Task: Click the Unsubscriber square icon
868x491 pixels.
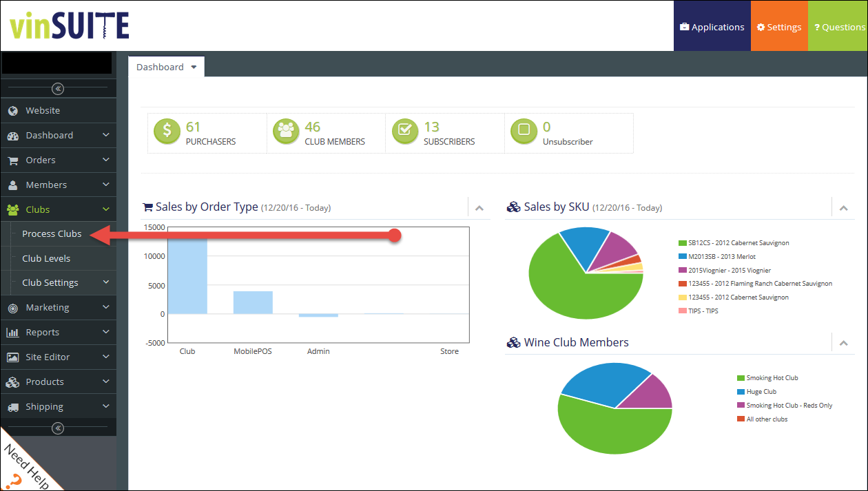Action: pos(524,131)
